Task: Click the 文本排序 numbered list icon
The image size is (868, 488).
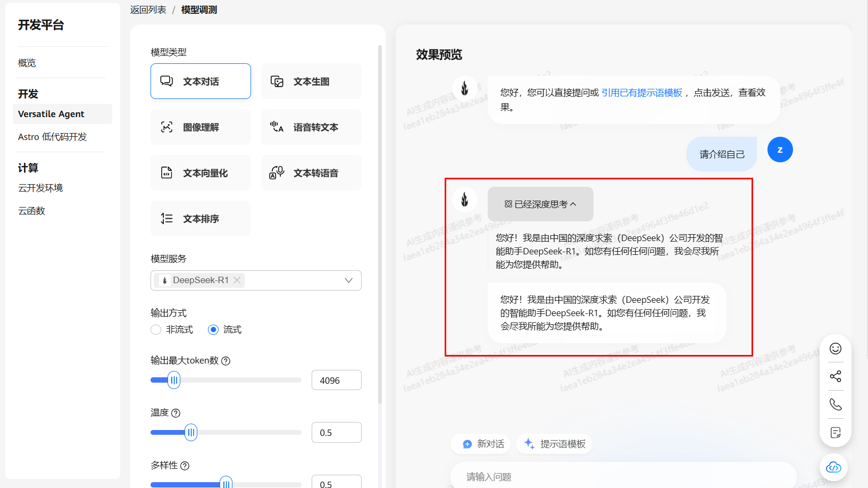Action: click(x=166, y=218)
